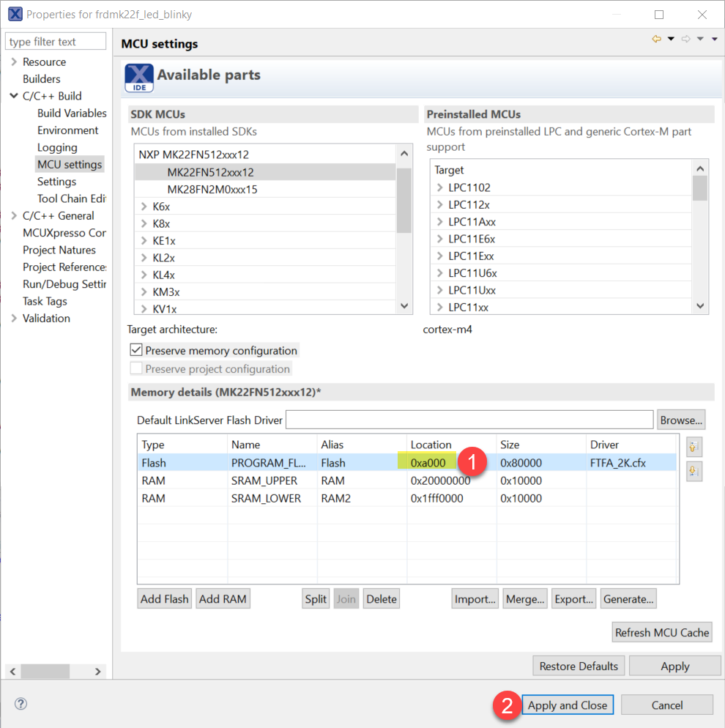Click the Add RAM button
The image size is (725, 728).
(x=223, y=599)
